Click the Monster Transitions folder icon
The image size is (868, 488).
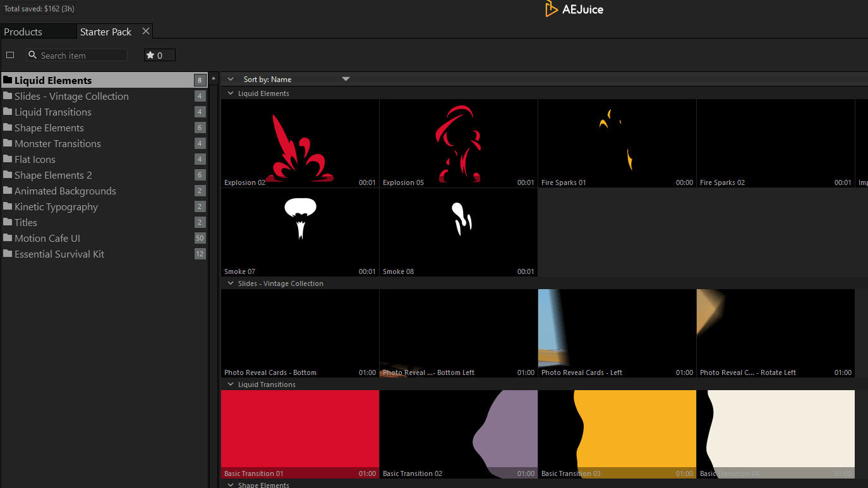(8, 143)
